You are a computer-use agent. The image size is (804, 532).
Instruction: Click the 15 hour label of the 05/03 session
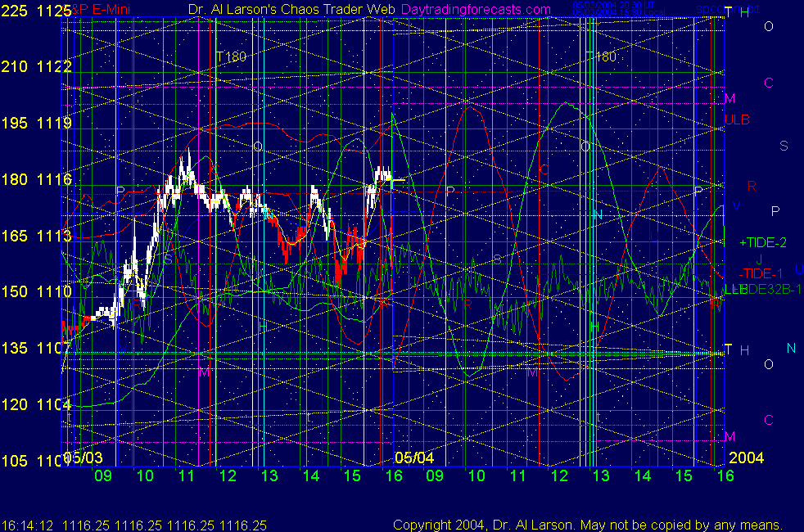[x=352, y=476]
